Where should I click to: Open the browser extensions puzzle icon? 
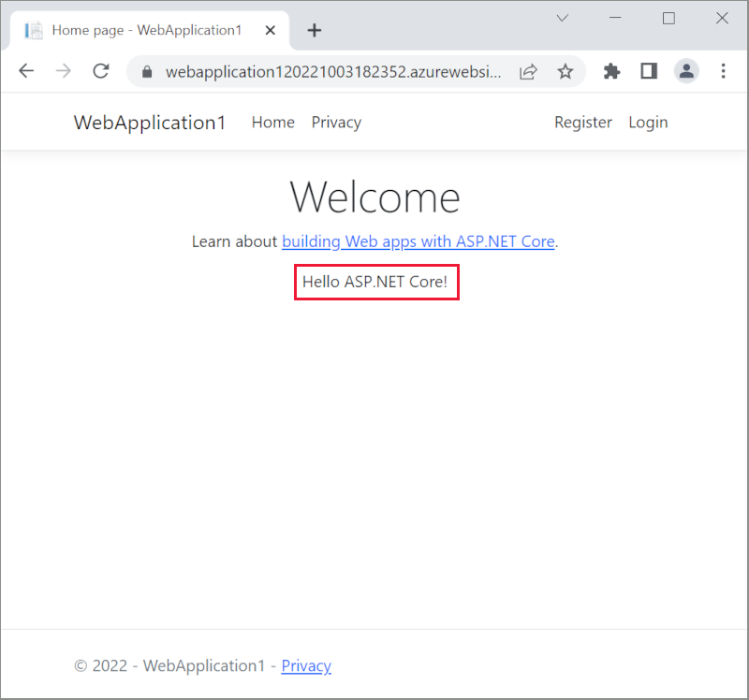(x=611, y=71)
